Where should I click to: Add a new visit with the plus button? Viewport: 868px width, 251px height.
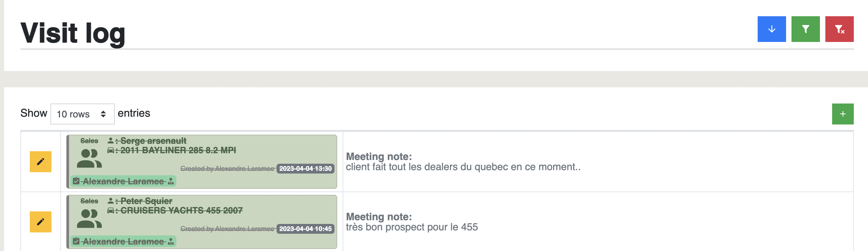pyautogui.click(x=843, y=114)
